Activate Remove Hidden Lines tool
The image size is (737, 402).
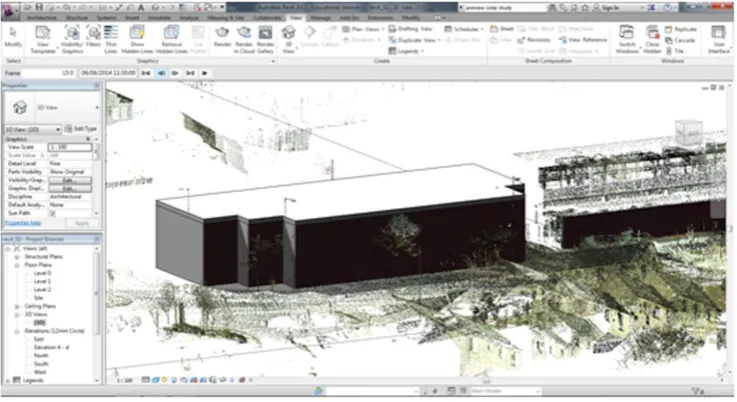point(172,39)
